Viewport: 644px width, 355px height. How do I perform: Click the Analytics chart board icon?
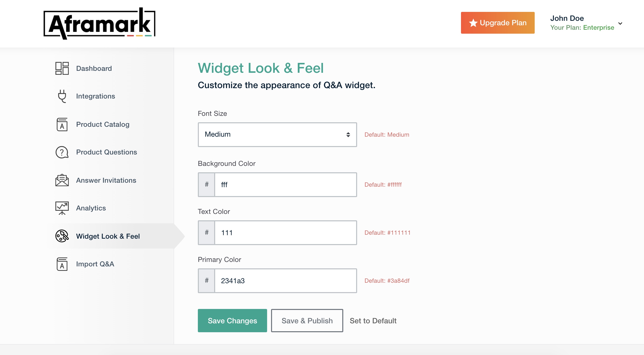click(x=62, y=208)
